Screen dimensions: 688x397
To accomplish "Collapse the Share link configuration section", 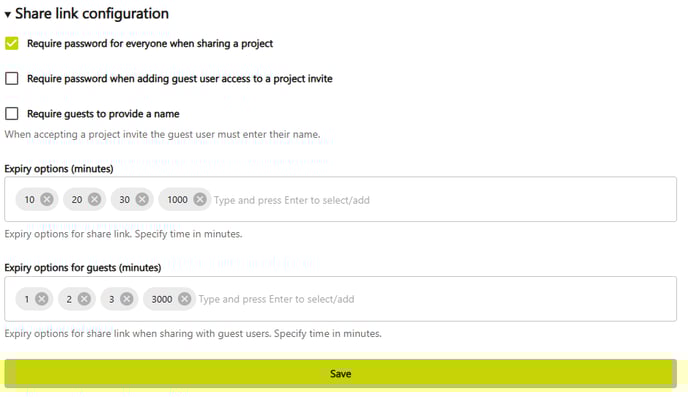I will 7,14.
